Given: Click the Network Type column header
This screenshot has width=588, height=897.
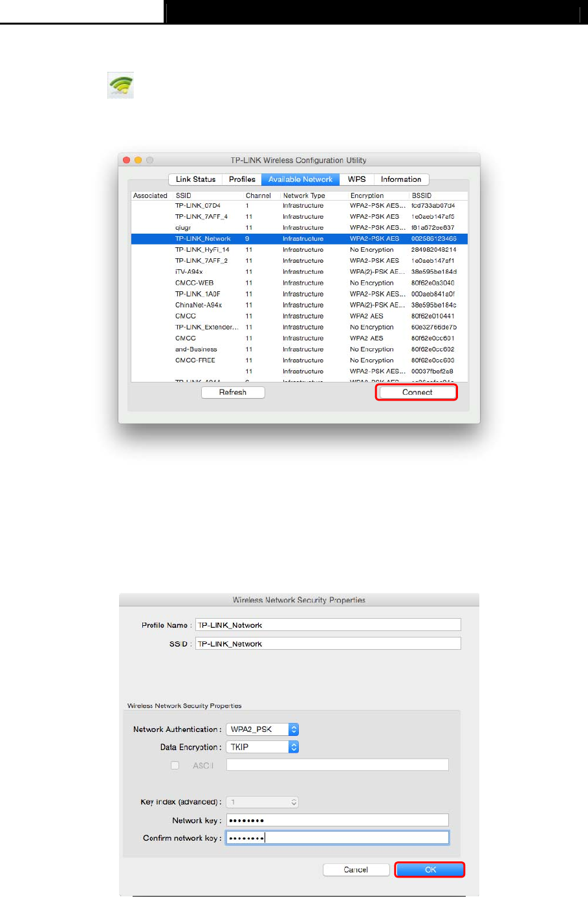Looking at the screenshot, I should [x=314, y=195].
